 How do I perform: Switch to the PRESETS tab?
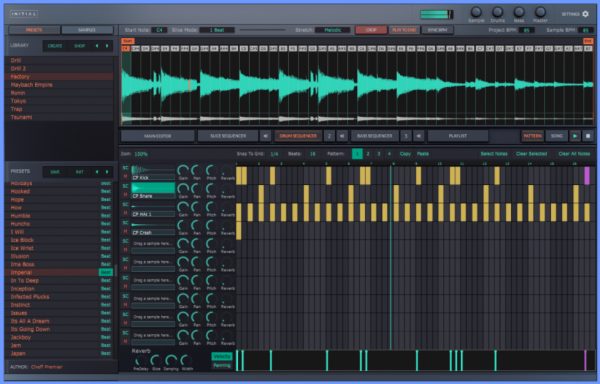tap(34, 30)
